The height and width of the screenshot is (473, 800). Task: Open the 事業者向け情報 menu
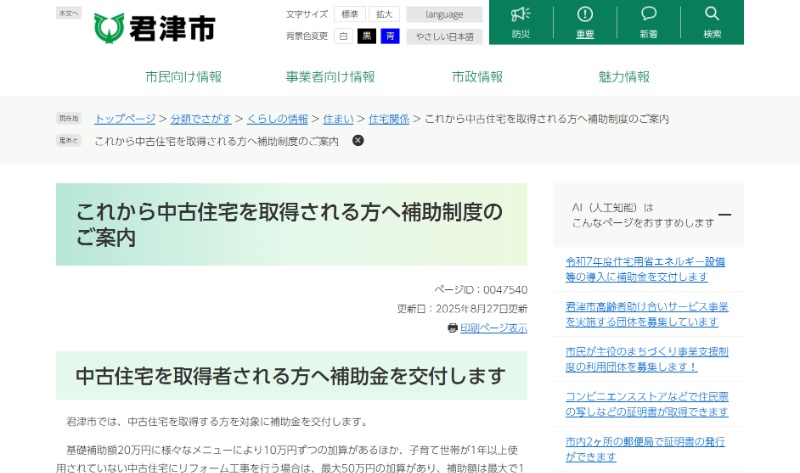[330, 77]
